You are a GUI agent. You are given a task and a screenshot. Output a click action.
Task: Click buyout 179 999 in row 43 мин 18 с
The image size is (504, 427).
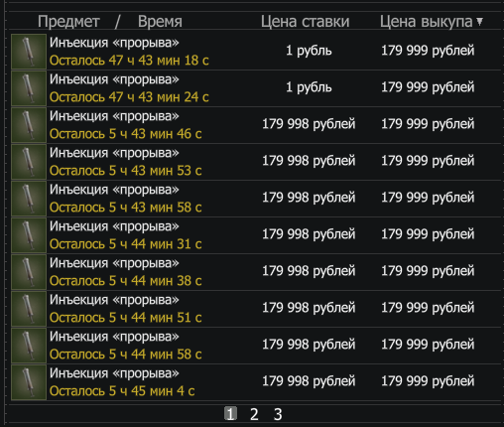428,51
